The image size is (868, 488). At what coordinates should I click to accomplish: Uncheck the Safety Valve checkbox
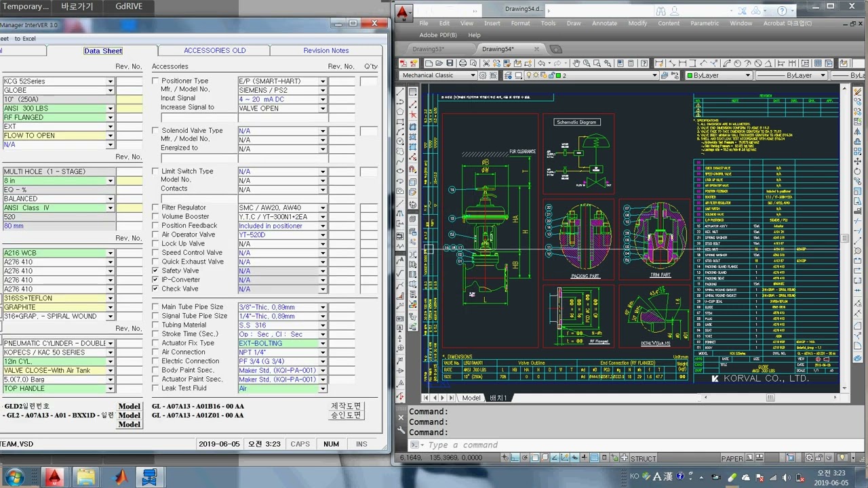point(155,271)
